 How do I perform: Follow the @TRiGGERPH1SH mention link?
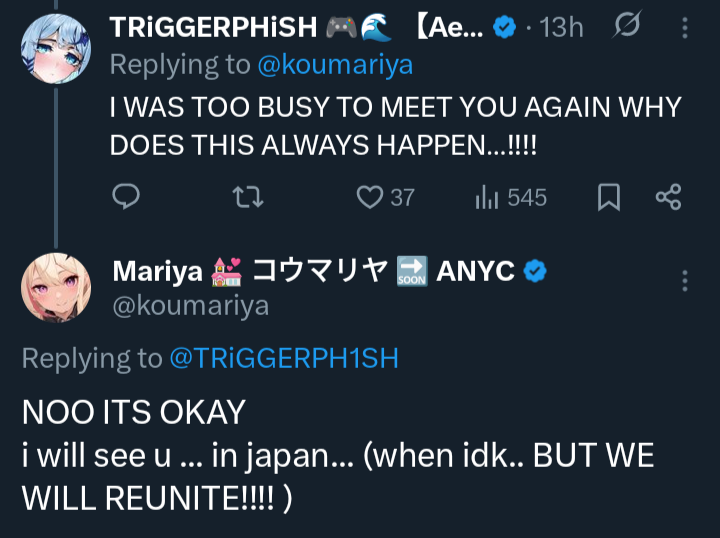[284, 358]
